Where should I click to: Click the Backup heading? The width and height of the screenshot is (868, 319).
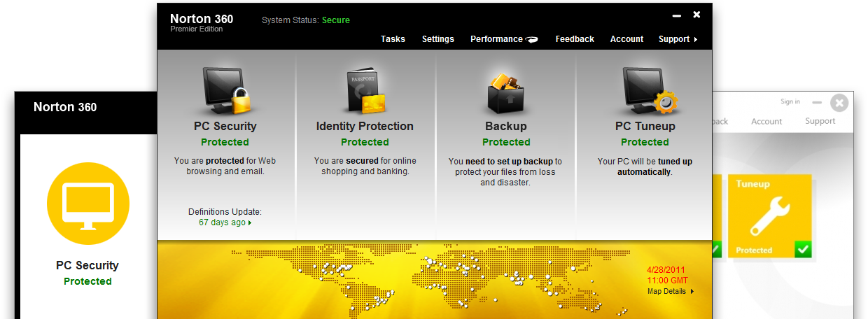pos(505,127)
